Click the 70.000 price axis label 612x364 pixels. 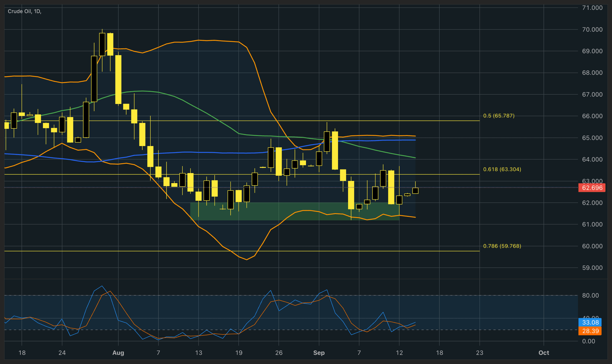click(x=592, y=29)
